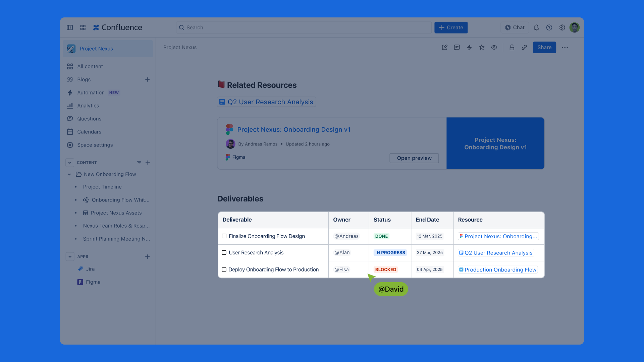Filter the content tree icon
The image size is (644, 362).
click(139, 163)
